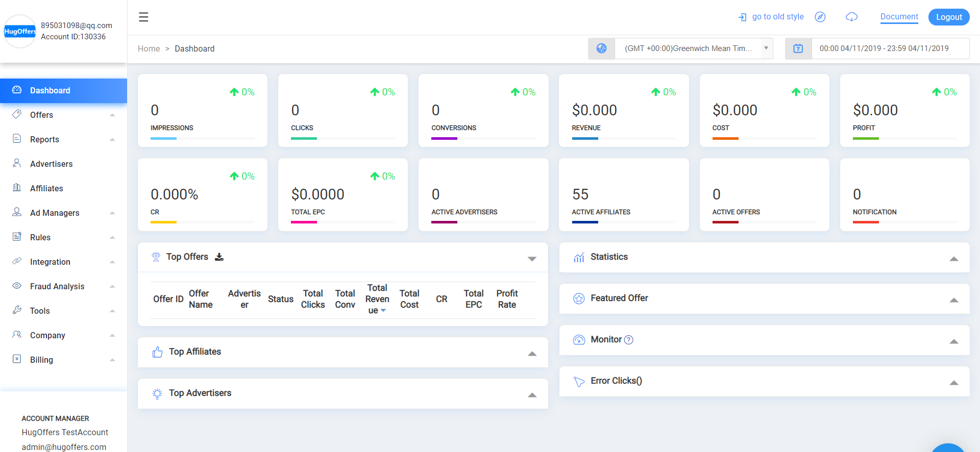Screen dimensions: 980x452
Task: Click the Affiliates building icon in sidebar
Action: point(17,188)
